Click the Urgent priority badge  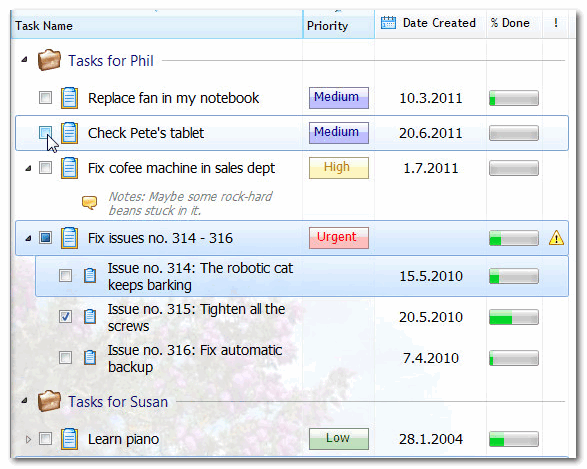[x=338, y=238]
